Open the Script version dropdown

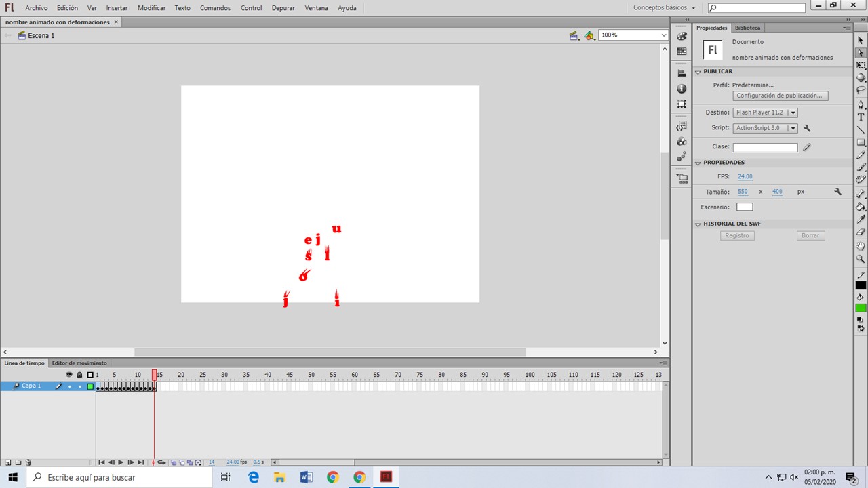point(792,127)
